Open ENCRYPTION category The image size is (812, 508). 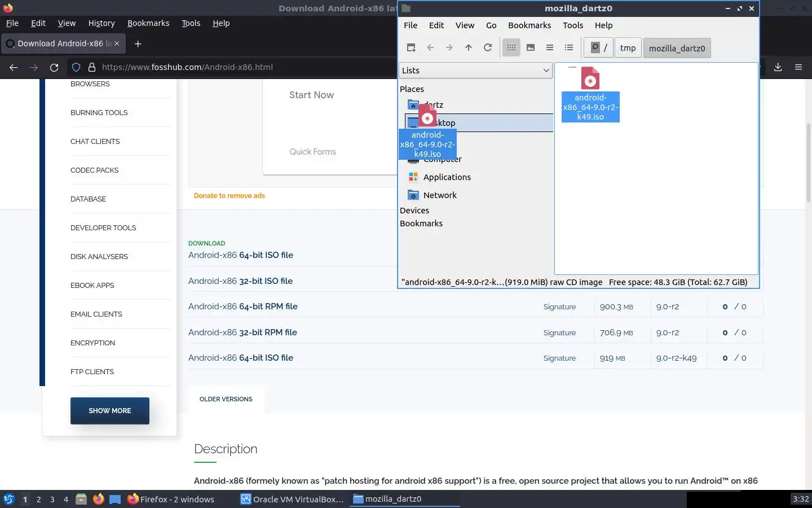(x=92, y=343)
